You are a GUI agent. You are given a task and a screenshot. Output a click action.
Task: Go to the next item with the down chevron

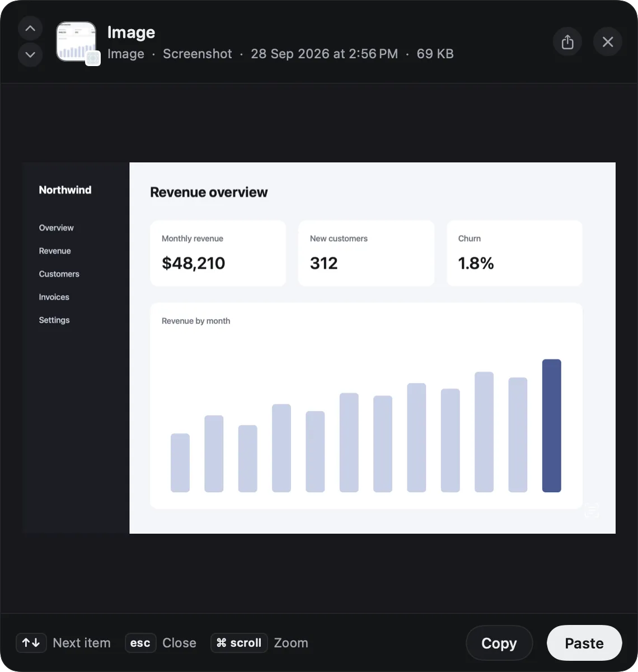(30, 55)
